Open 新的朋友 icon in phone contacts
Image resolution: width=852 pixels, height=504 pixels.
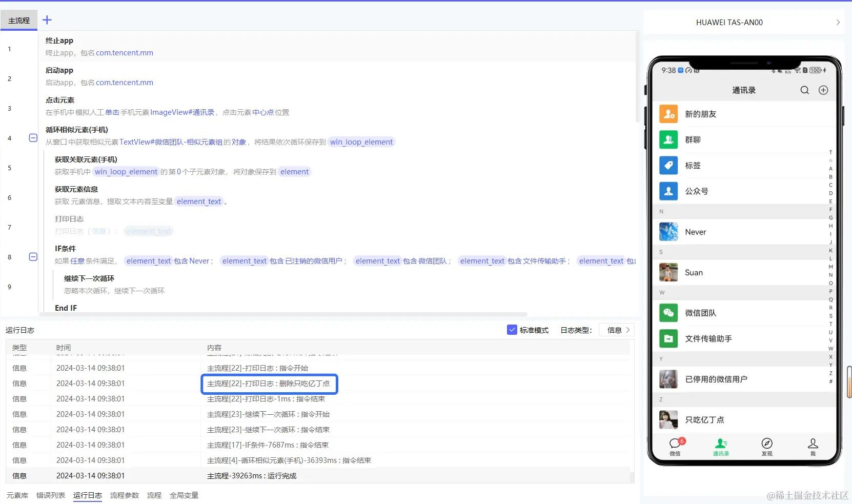coord(668,114)
